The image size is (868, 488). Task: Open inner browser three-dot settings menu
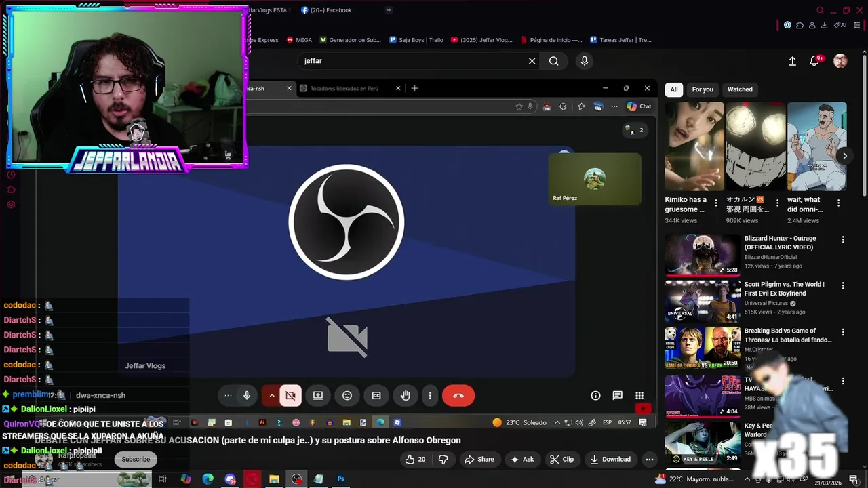coord(614,106)
